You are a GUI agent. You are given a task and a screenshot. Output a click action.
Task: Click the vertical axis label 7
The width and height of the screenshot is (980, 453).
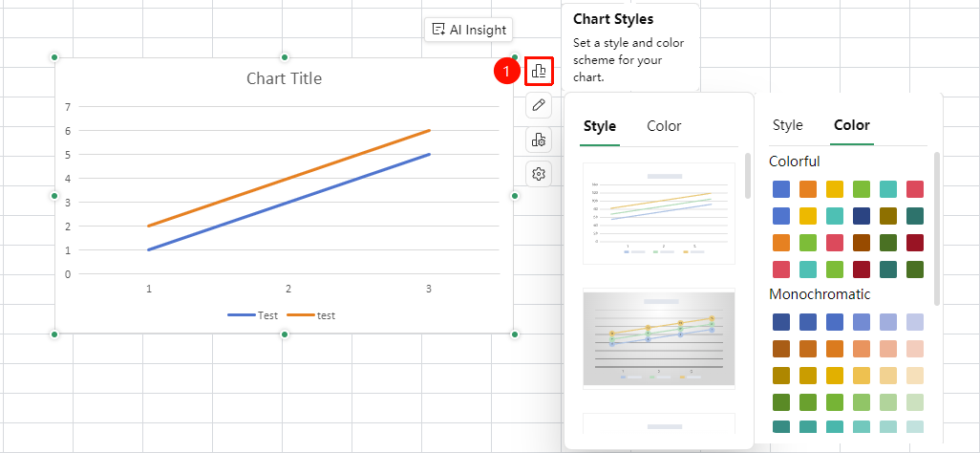point(68,107)
